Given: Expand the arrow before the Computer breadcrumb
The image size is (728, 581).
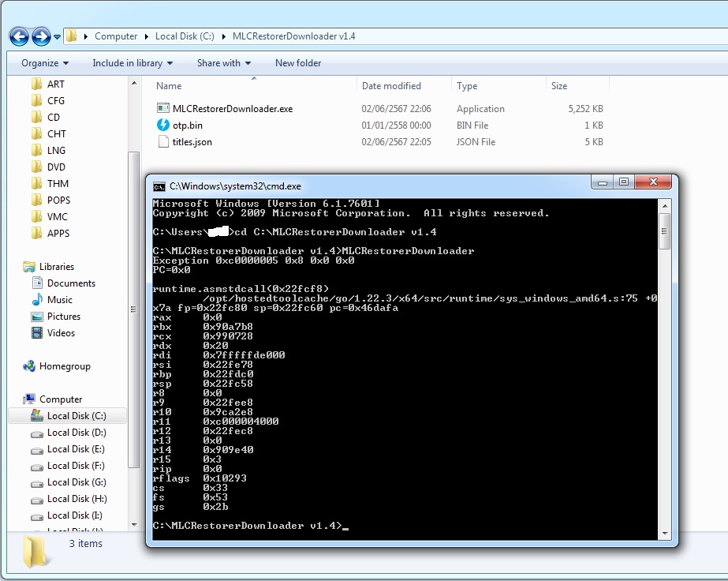Looking at the screenshot, I should 86,36.
